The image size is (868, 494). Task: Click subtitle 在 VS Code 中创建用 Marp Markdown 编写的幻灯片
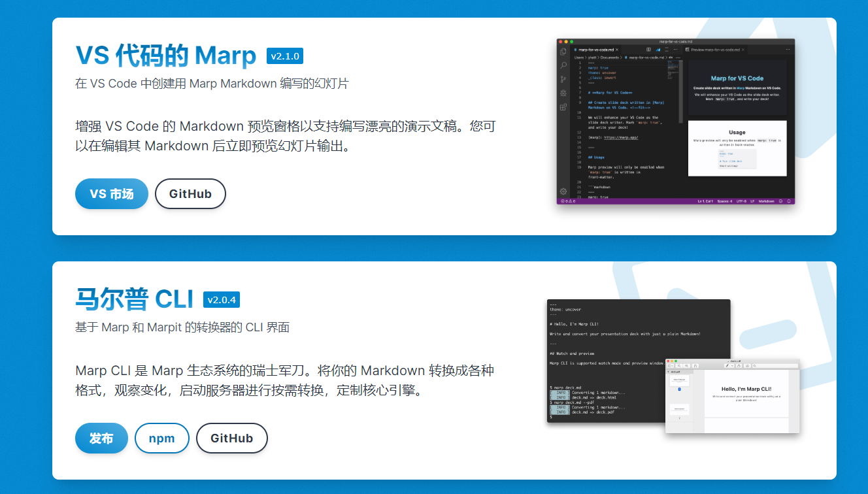point(212,84)
